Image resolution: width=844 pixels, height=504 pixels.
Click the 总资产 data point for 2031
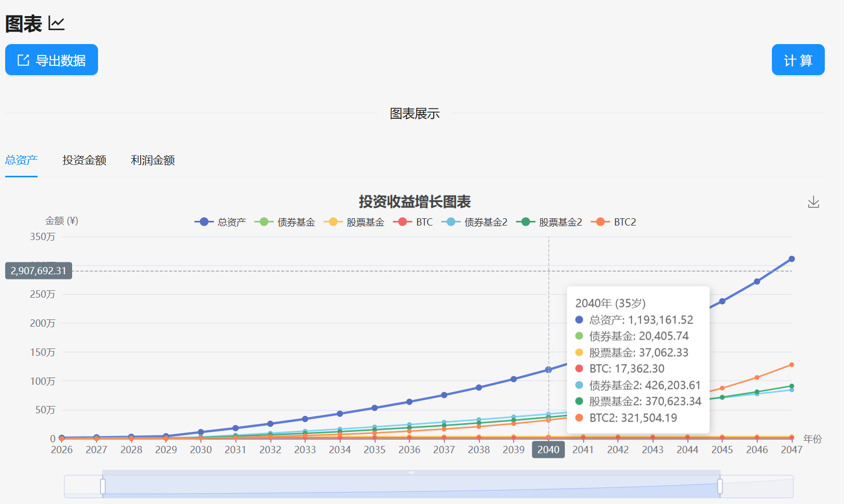tap(236, 428)
